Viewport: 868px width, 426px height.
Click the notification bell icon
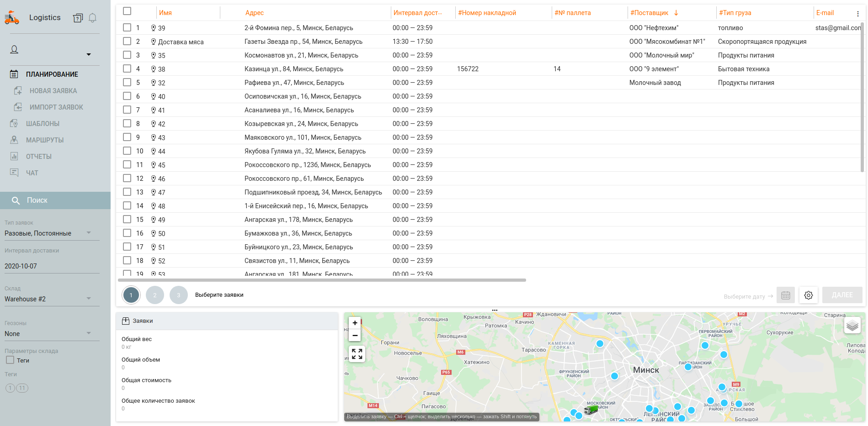pos(92,18)
